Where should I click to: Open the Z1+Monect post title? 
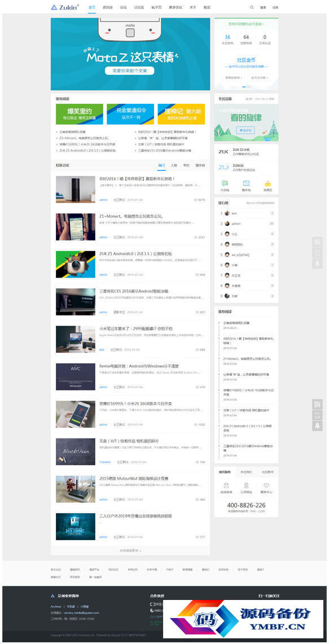(131, 216)
